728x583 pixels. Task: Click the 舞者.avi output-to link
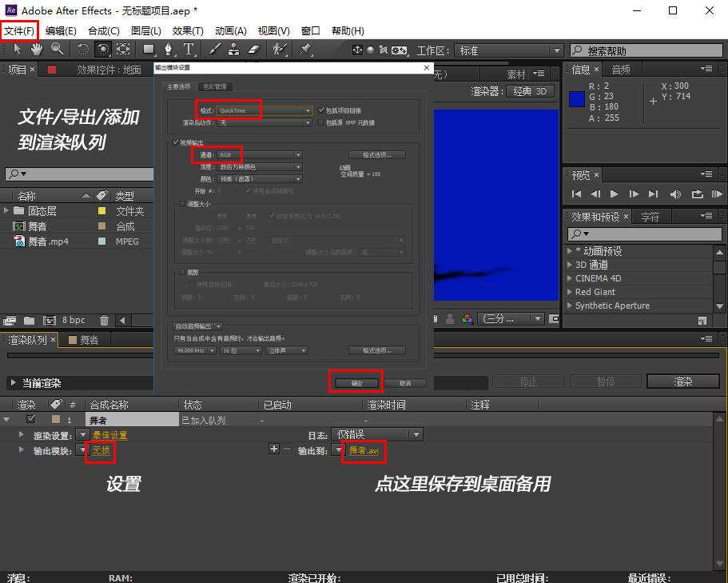pyautogui.click(x=364, y=450)
